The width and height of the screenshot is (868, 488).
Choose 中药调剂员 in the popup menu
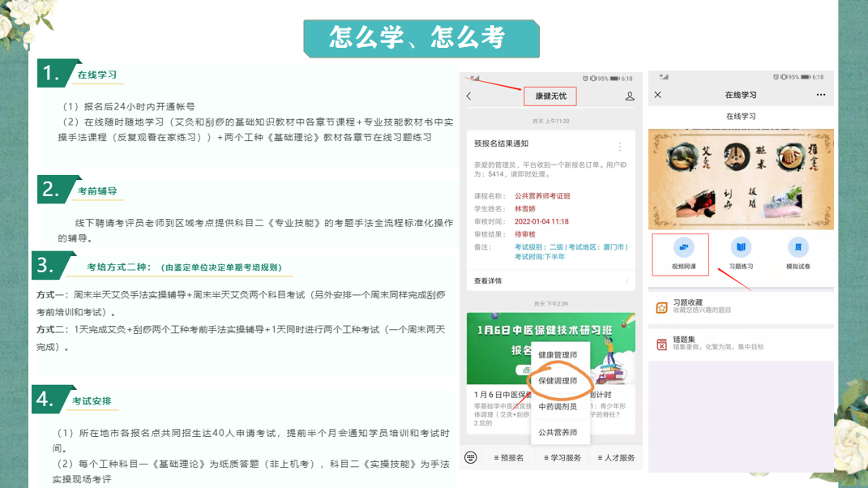point(558,407)
